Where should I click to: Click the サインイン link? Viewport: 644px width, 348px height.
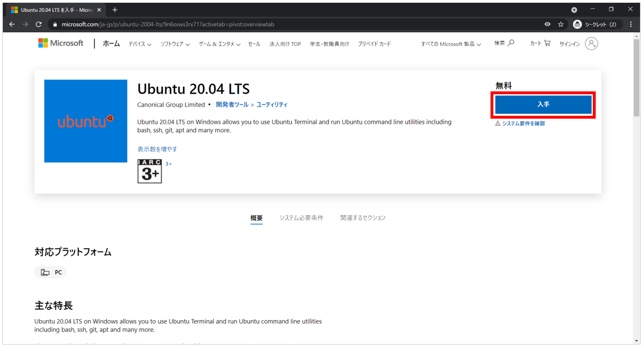tap(570, 44)
